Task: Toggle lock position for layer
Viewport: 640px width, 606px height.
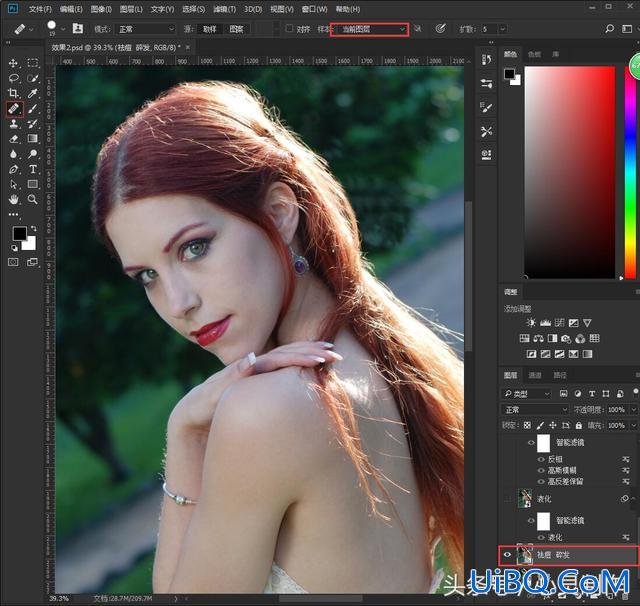Action: tap(553, 425)
